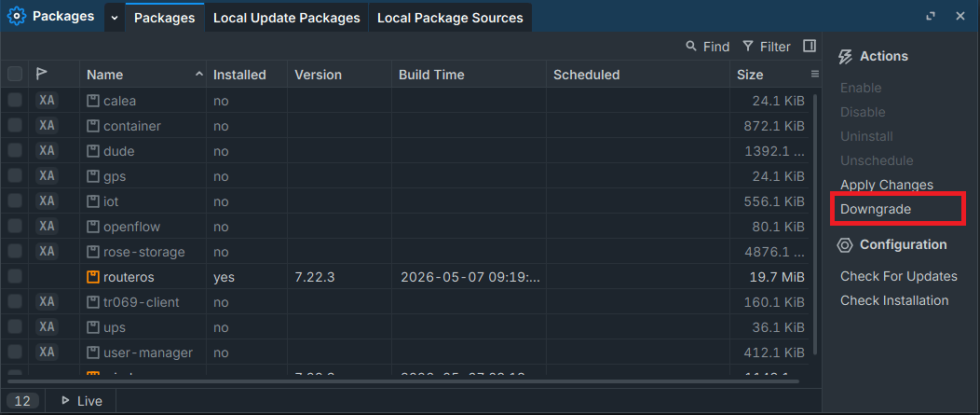Check the box for the calea row

15,100
